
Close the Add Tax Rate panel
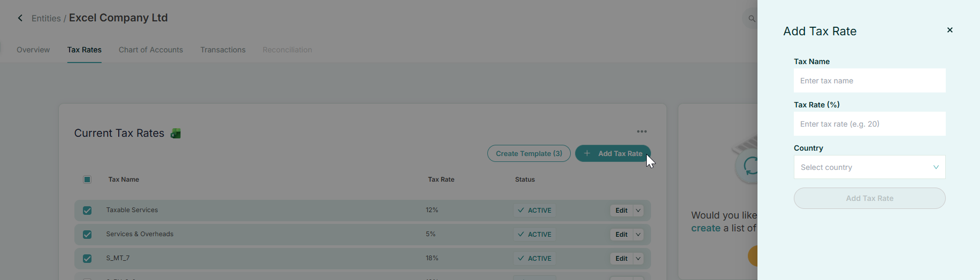950,30
